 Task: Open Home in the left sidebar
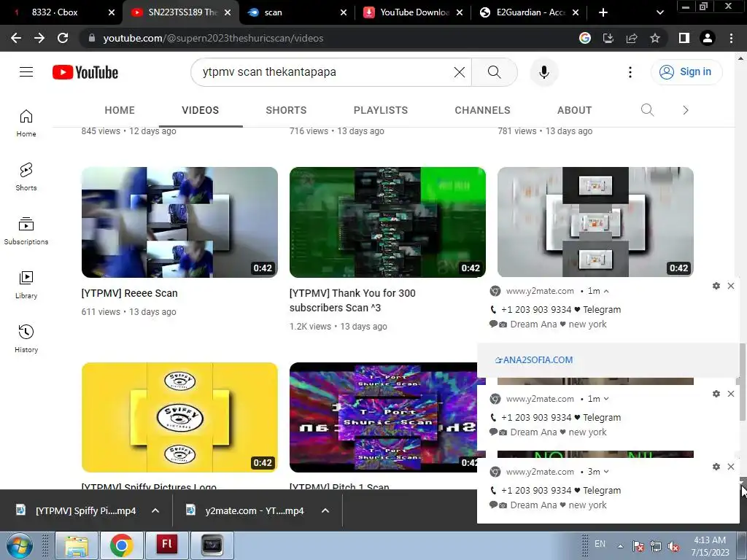pos(26,123)
